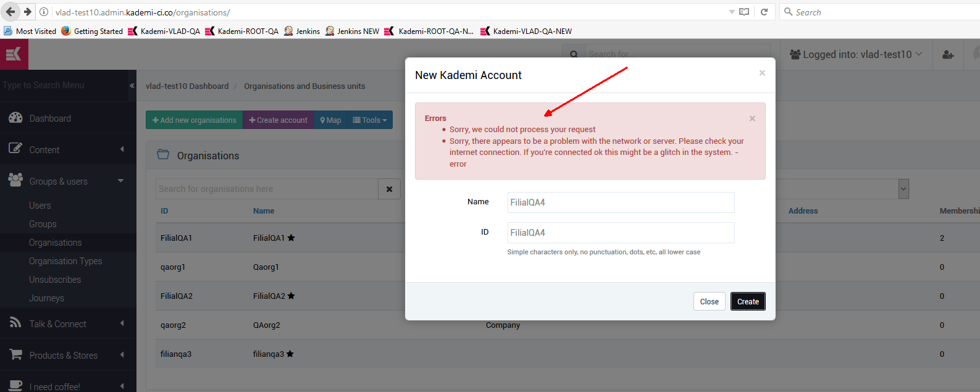Viewport: 980px width, 392px height.
Task: Click the browser Search box
Action: 880,12
